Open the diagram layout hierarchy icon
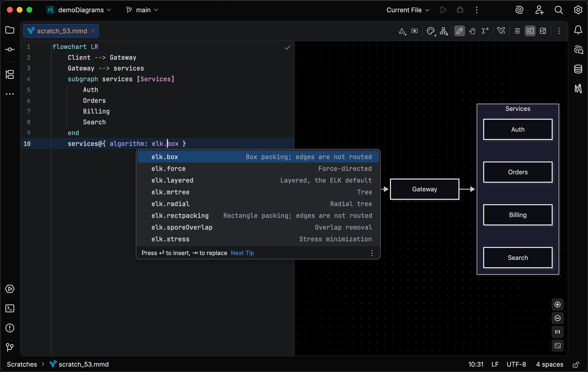 [444, 31]
